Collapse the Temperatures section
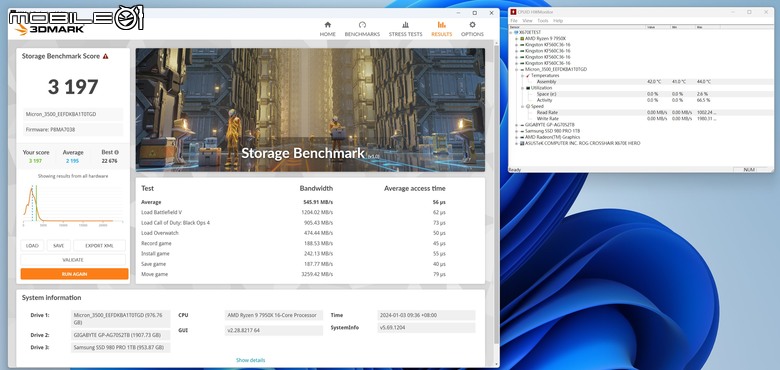 pos(522,76)
